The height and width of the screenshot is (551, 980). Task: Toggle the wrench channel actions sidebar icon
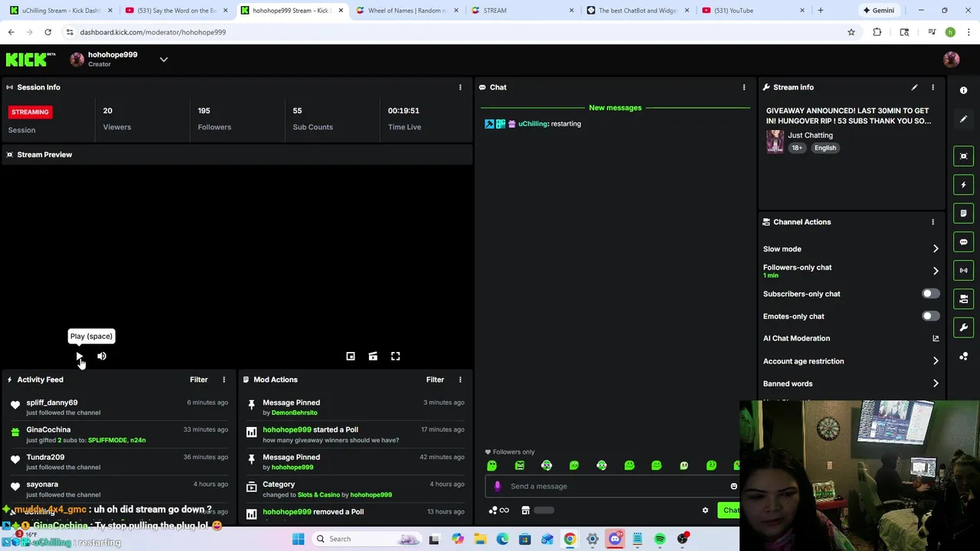coord(964,328)
